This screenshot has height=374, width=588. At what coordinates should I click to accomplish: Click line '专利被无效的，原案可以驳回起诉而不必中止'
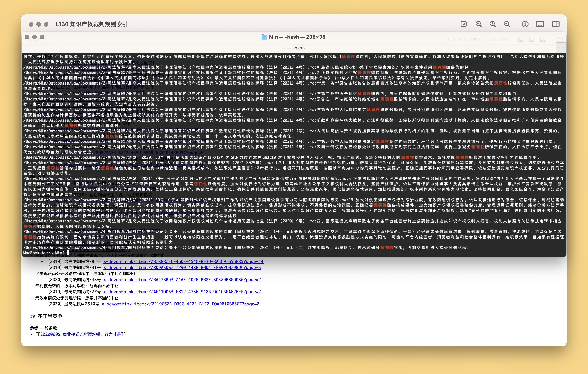click(x=77, y=286)
